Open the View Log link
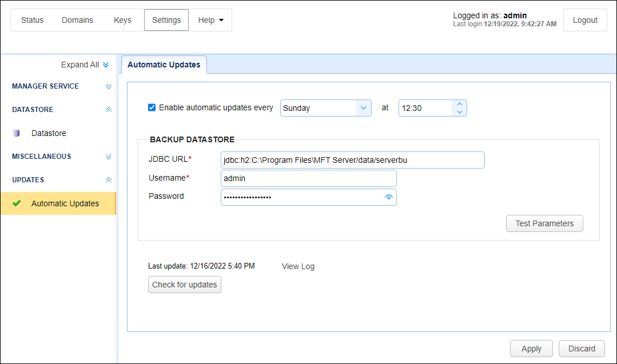This screenshot has width=617, height=364. click(298, 266)
